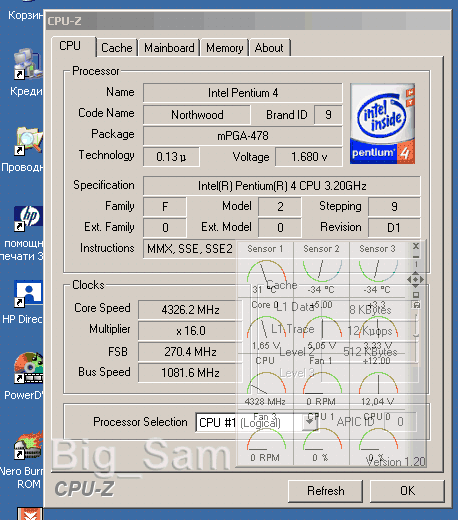Click the Sensor 1 temperature gauge
This screenshot has height=520, width=458.
[266, 270]
